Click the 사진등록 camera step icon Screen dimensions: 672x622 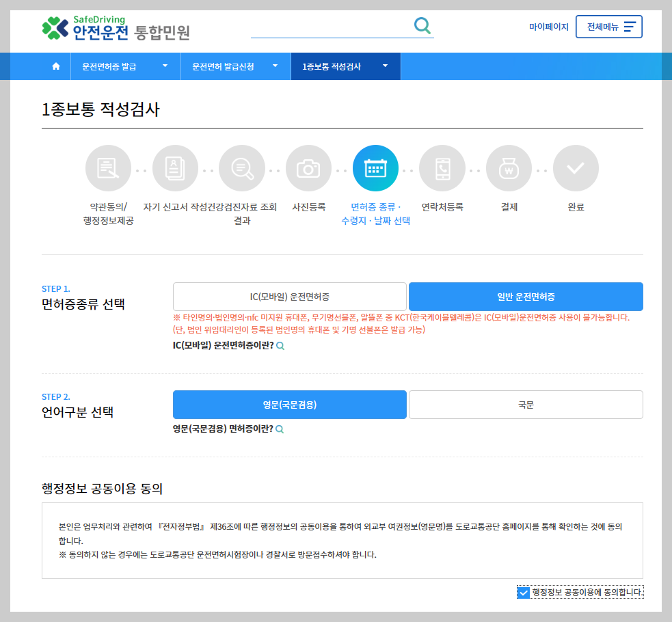pyautogui.click(x=308, y=167)
